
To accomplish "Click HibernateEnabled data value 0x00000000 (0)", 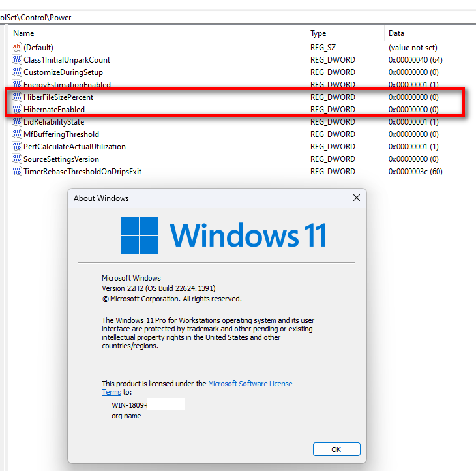I will click(413, 110).
